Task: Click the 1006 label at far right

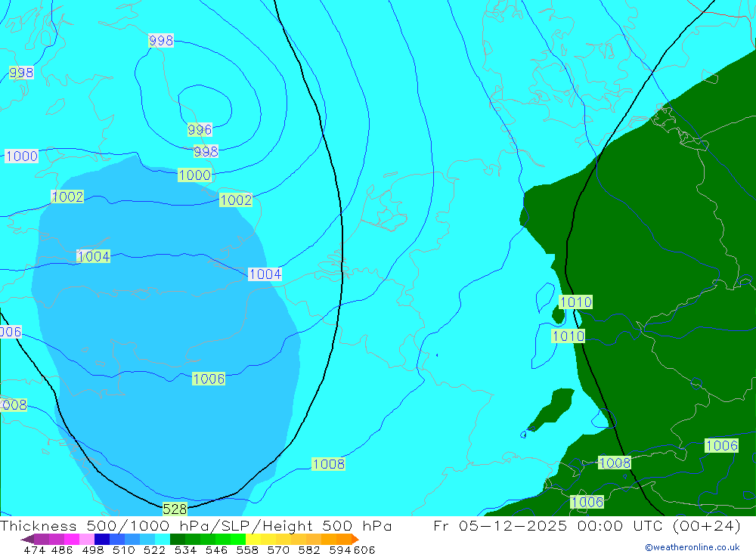Action: (722, 445)
